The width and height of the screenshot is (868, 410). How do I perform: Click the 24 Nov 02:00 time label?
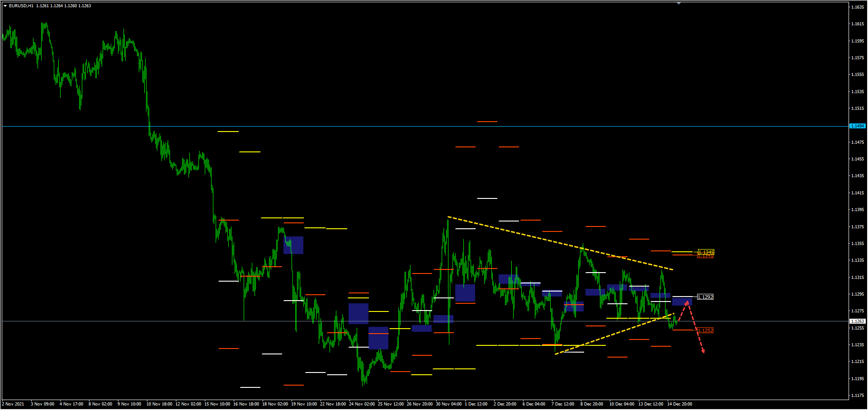point(362,404)
